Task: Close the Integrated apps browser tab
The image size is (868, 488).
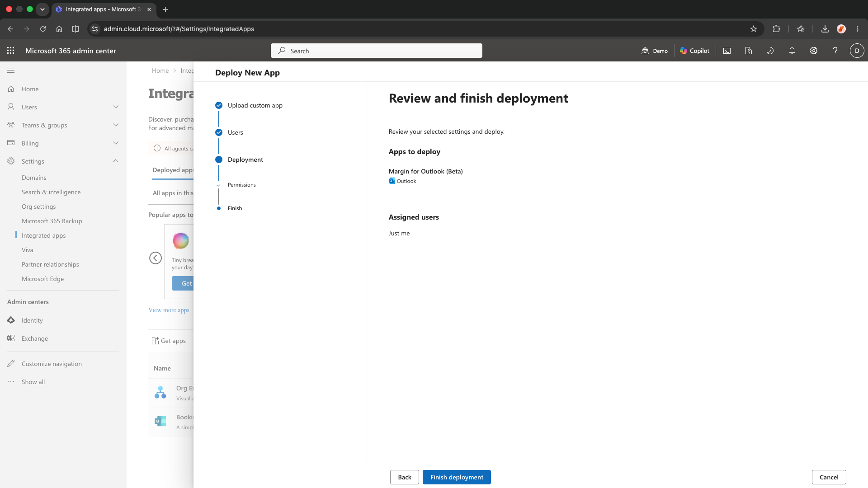Action: coord(149,9)
